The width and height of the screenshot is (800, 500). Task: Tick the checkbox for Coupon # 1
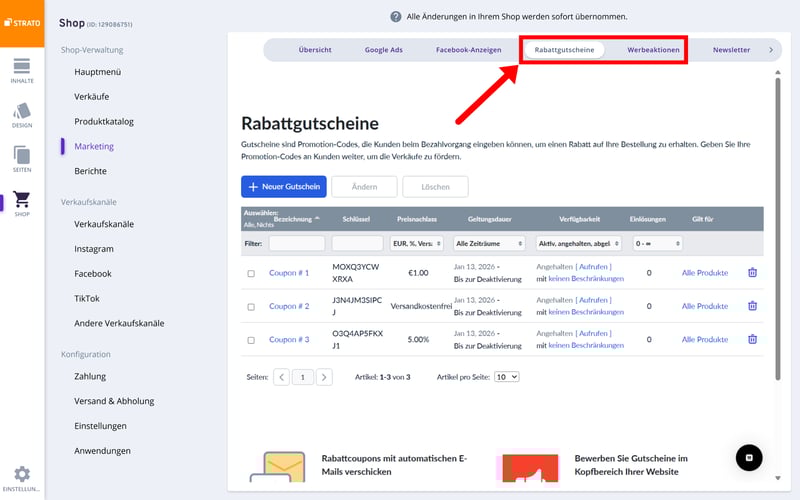click(251, 273)
